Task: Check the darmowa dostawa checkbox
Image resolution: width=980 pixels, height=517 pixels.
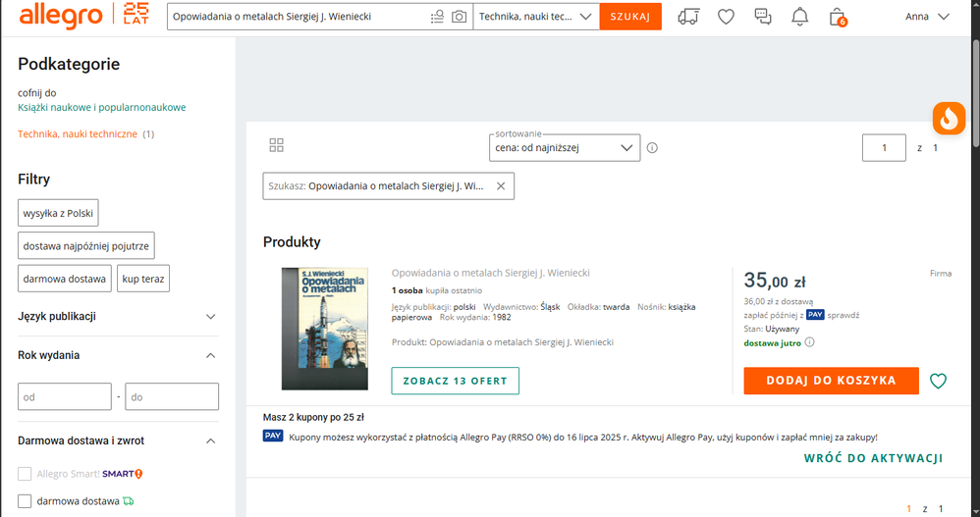Action: (25, 501)
